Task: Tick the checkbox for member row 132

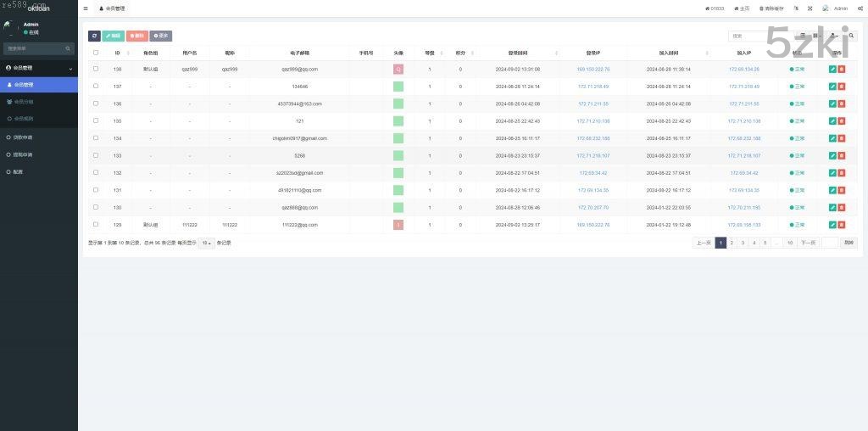Action: point(96,172)
